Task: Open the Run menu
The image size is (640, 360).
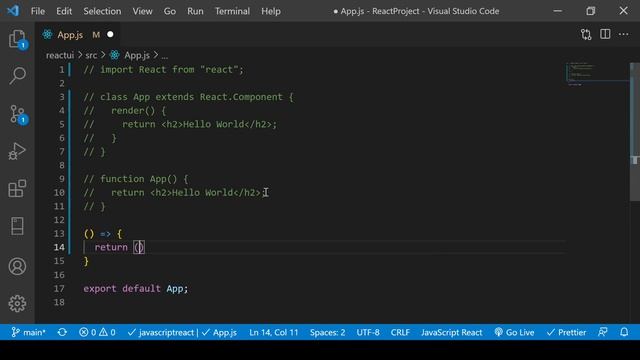Action: point(195,11)
